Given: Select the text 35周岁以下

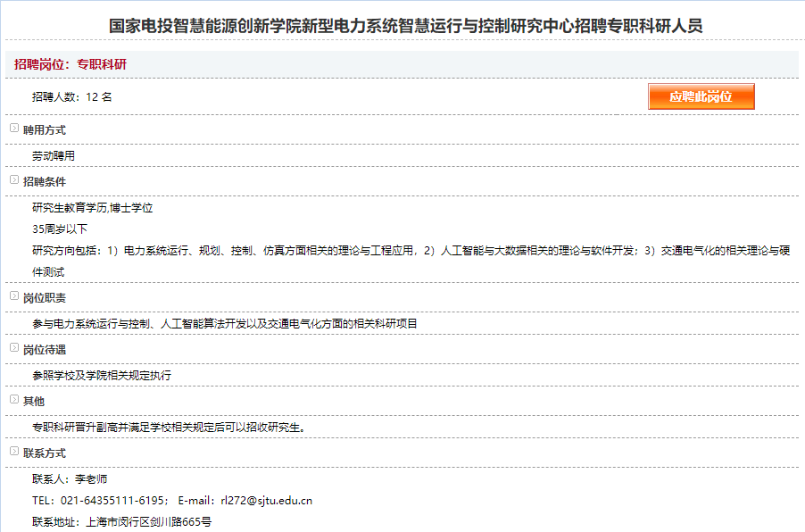Looking at the screenshot, I should 60,229.
